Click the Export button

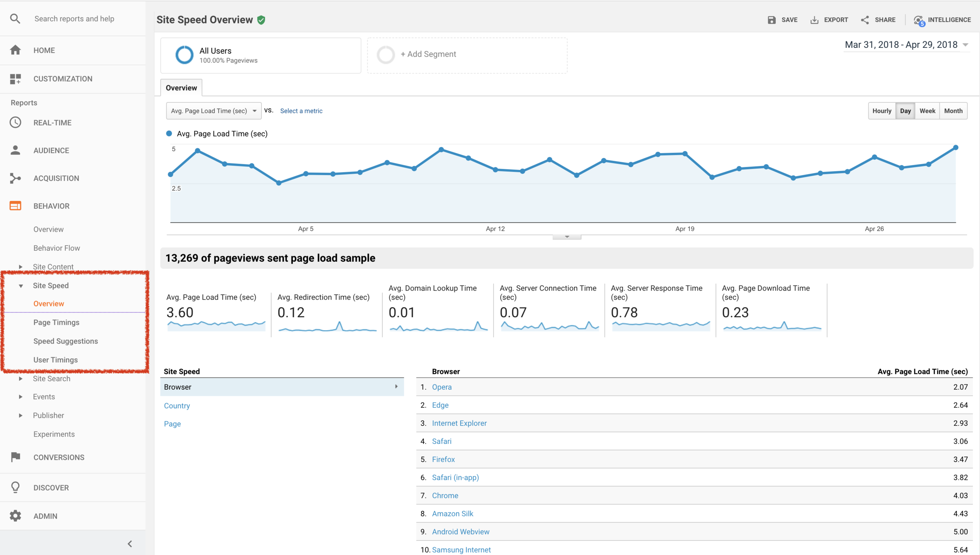pyautogui.click(x=829, y=20)
